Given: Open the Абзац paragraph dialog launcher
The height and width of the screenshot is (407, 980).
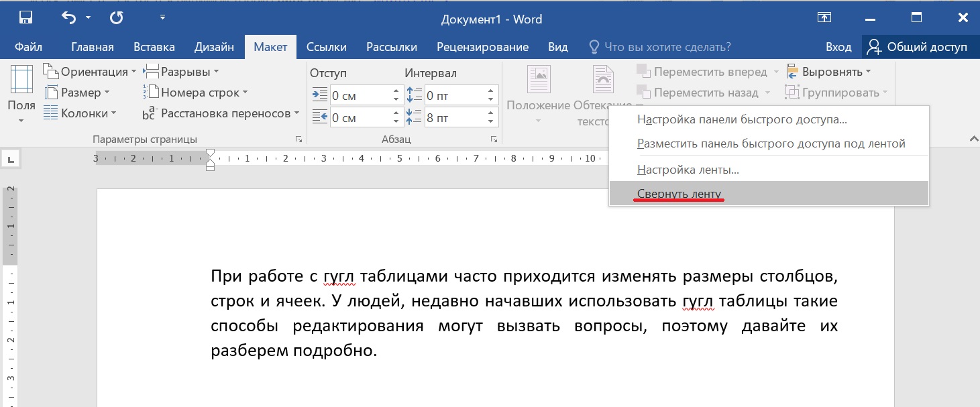Looking at the screenshot, I should [x=494, y=139].
